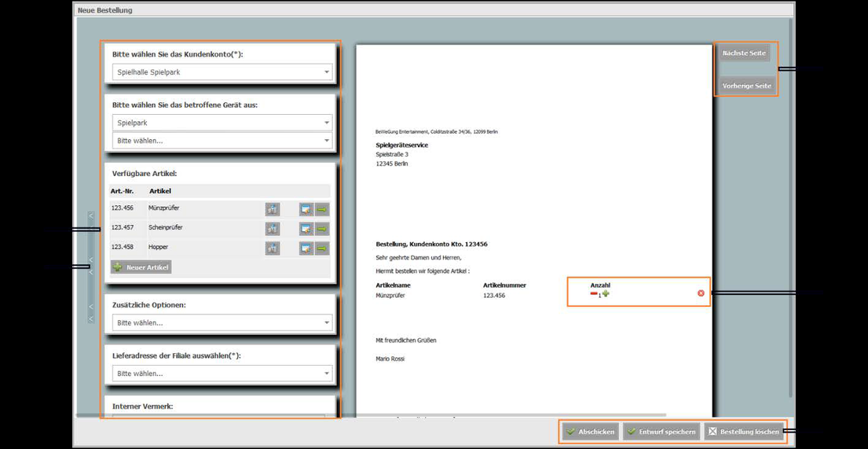The width and height of the screenshot is (868, 449).
Task: Click the green arrow icon in Hopper row
Action: tap(322, 248)
